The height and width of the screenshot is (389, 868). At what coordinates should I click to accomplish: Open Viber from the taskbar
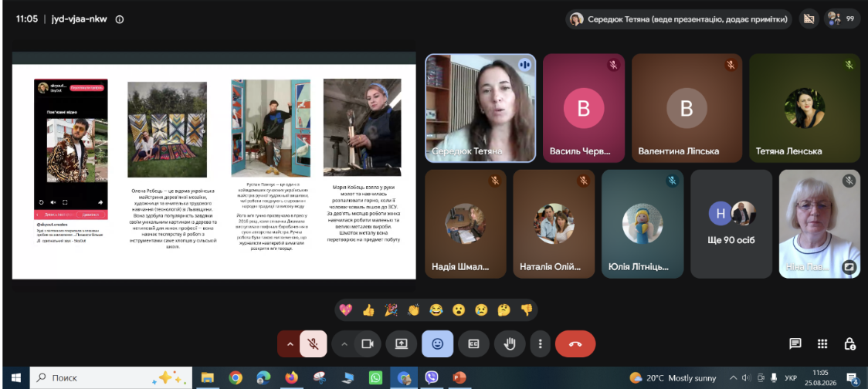(432, 377)
